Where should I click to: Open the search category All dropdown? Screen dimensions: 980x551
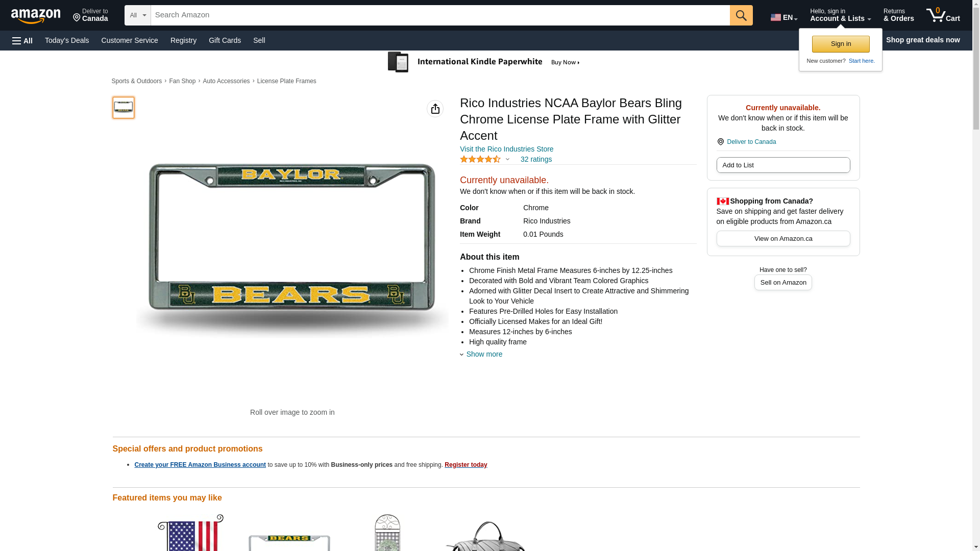coord(137,15)
